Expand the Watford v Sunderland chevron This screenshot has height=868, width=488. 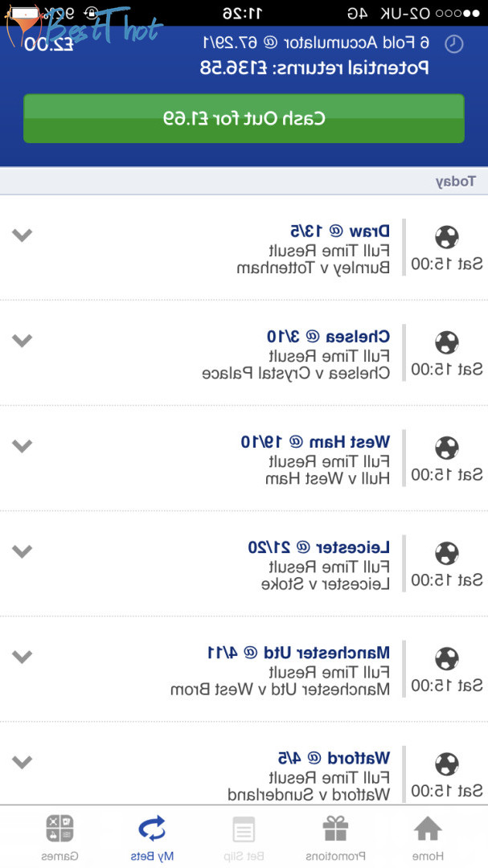[23, 761]
